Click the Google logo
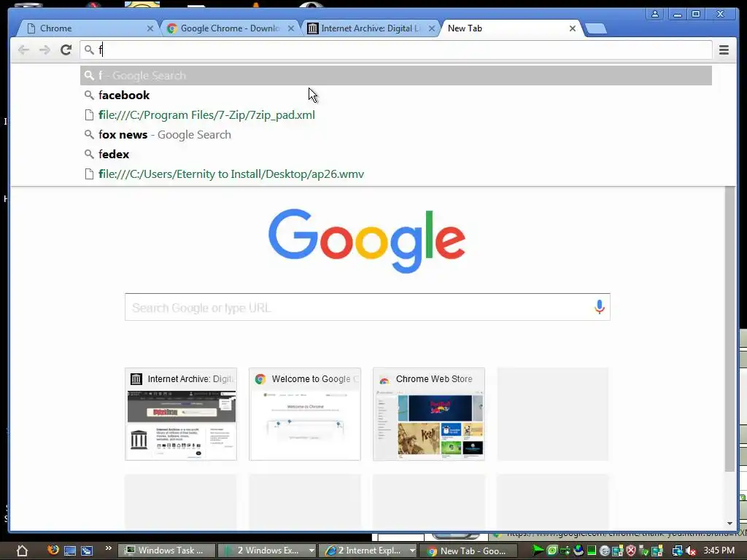 [367, 241]
